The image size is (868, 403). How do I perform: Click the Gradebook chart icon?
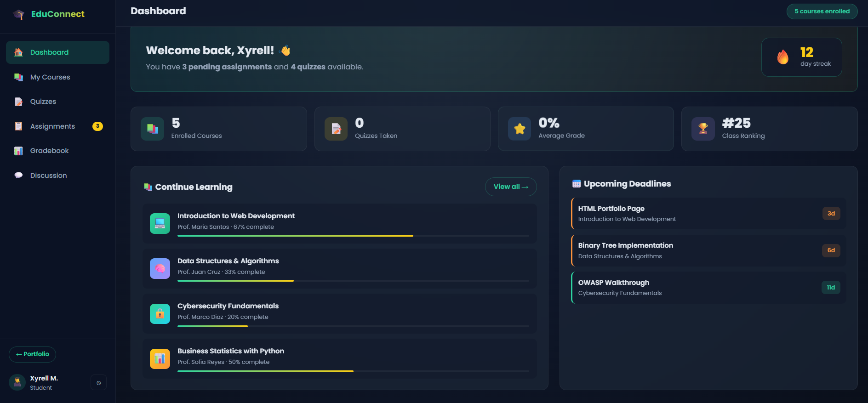18,151
